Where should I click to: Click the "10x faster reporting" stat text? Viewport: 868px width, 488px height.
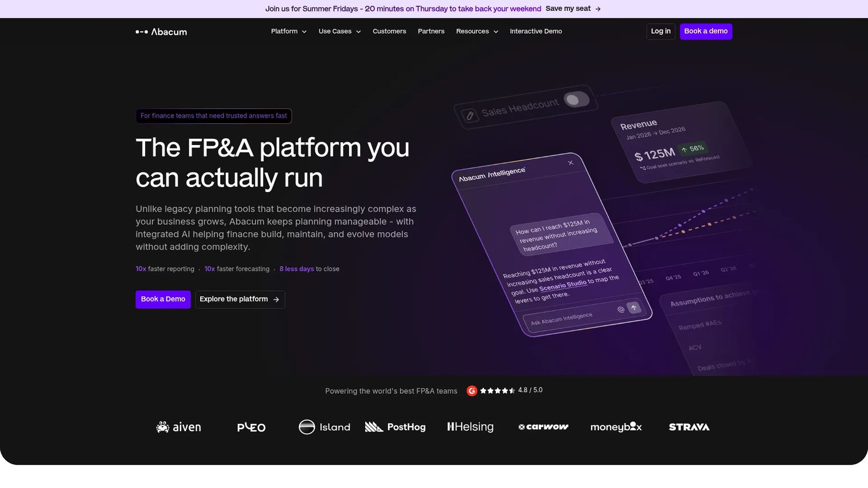(x=165, y=269)
